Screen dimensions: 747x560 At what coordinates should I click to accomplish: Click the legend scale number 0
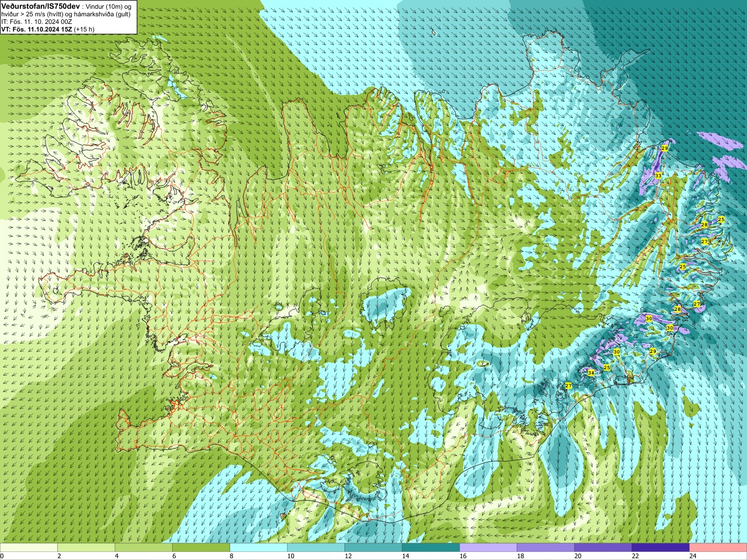click(x=2, y=556)
